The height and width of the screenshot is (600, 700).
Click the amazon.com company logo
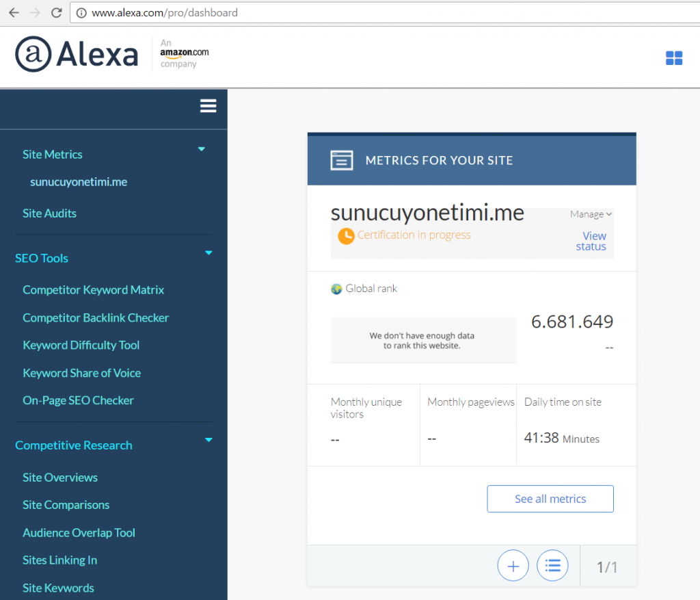tap(185, 53)
